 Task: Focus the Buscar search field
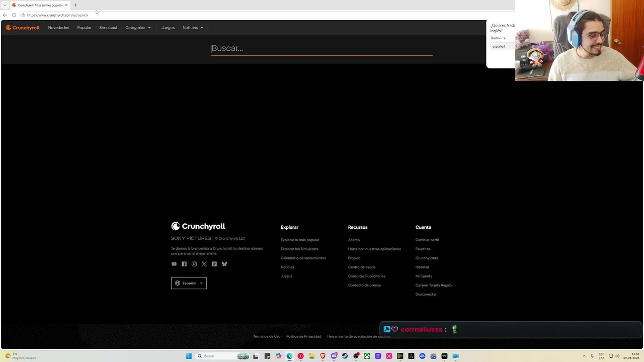point(322,48)
